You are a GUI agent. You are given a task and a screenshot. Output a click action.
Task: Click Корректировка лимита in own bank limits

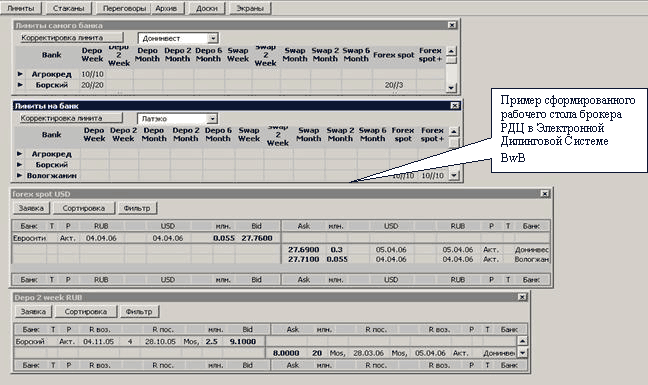(x=71, y=38)
